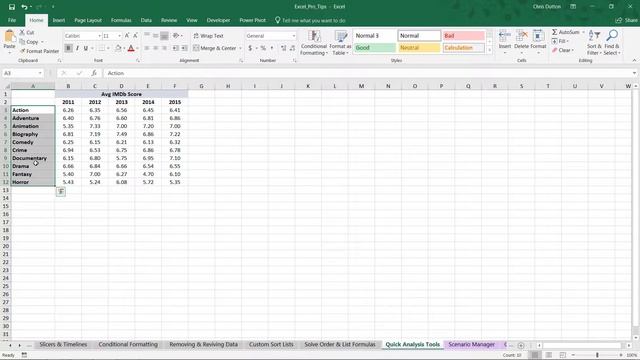This screenshot has height=360, width=640.
Task: Apply the red font color A
Action: tap(131, 48)
